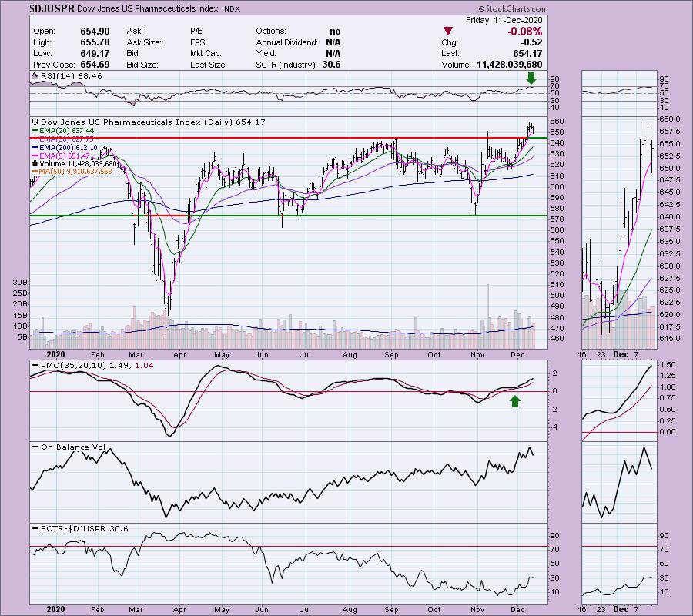Click the $DJUSPR ticker symbol
This screenshot has width=693, height=616.
coord(52,8)
